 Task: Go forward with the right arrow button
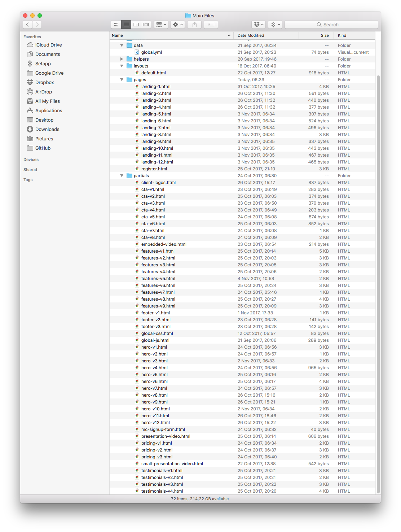37,25
